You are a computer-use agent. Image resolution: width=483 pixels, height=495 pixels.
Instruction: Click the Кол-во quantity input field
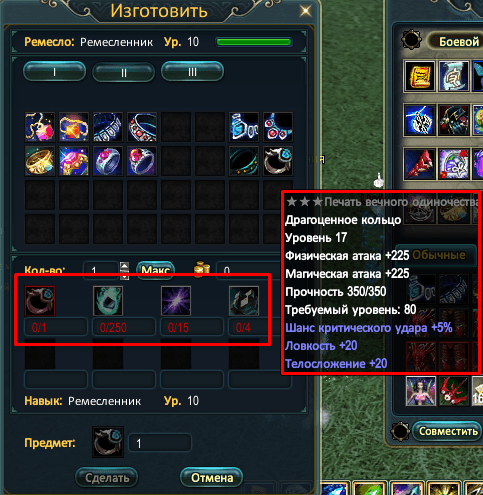coord(101,270)
